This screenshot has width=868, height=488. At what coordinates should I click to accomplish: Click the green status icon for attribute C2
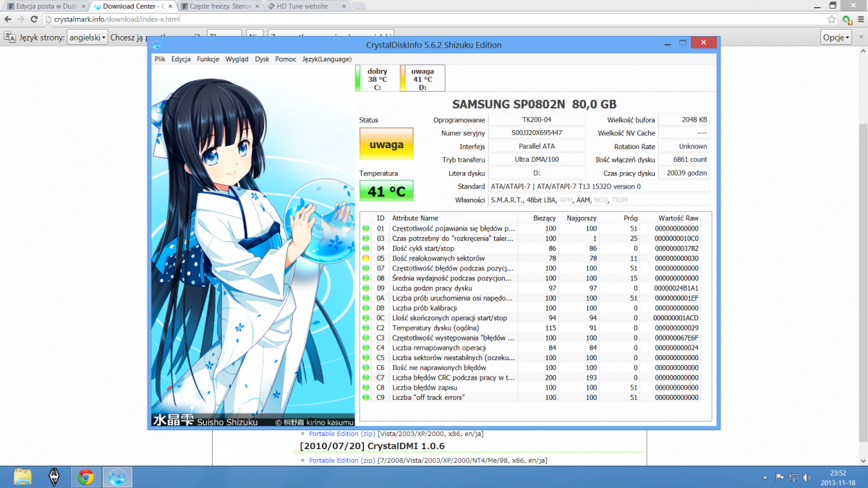tap(366, 328)
